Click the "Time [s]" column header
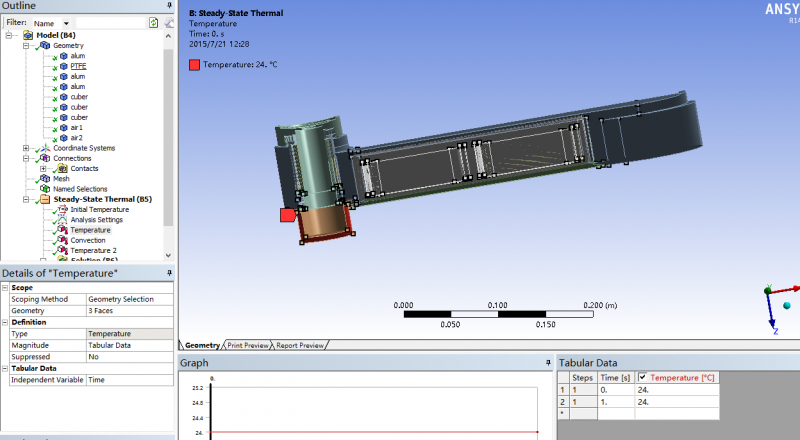The height and width of the screenshot is (440, 800). click(x=616, y=378)
